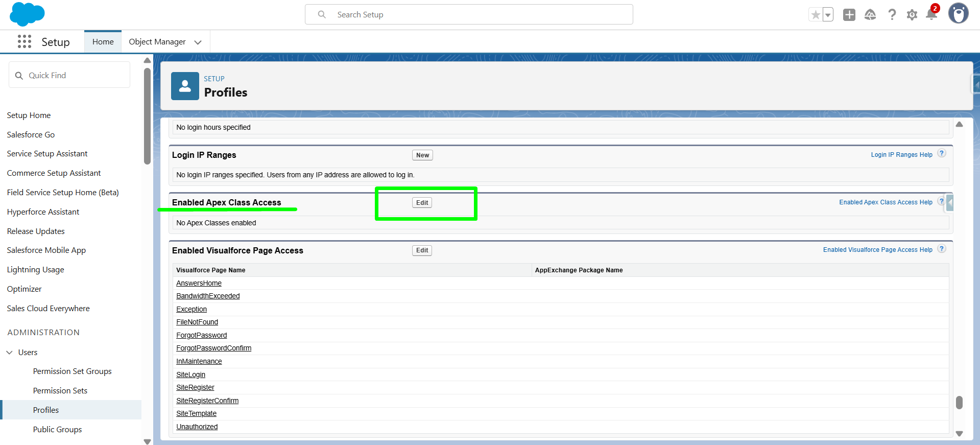Open the App Launcher grid icon

click(x=24, y=42)
